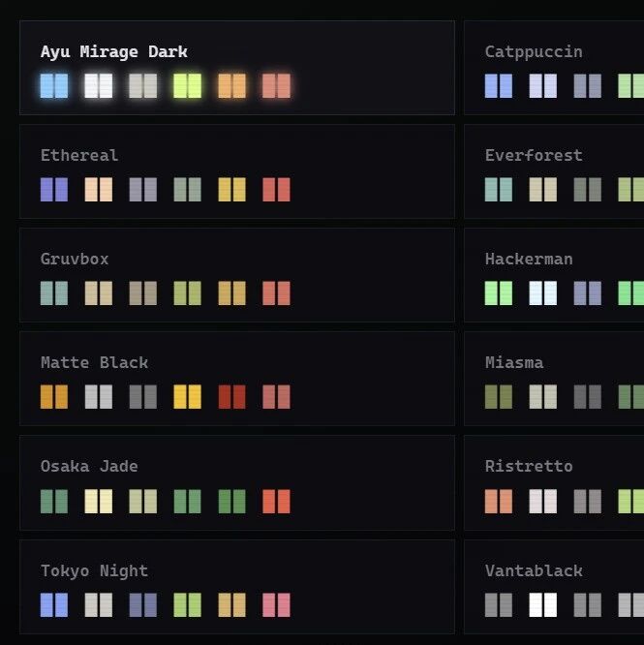Screen dimensions: 644x645
Task: Click the teal swatch in Everforest
Action: pos(499,190)
